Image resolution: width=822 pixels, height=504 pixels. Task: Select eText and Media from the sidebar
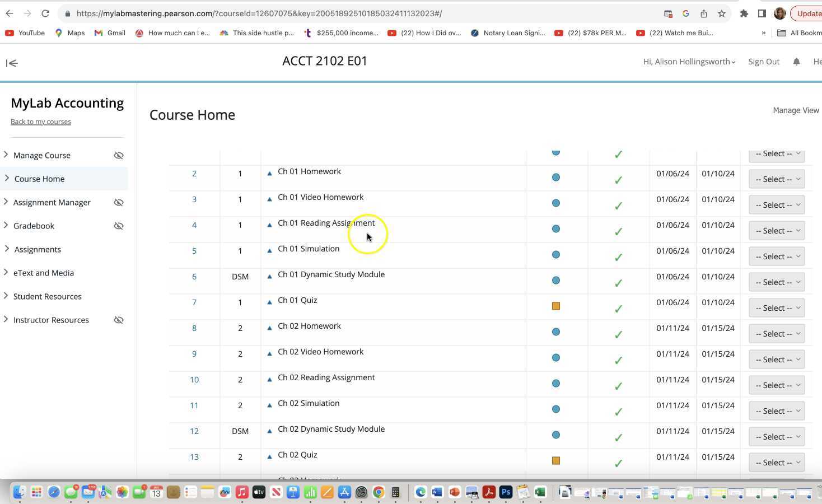pyautogui.click(x=44, y=273)
